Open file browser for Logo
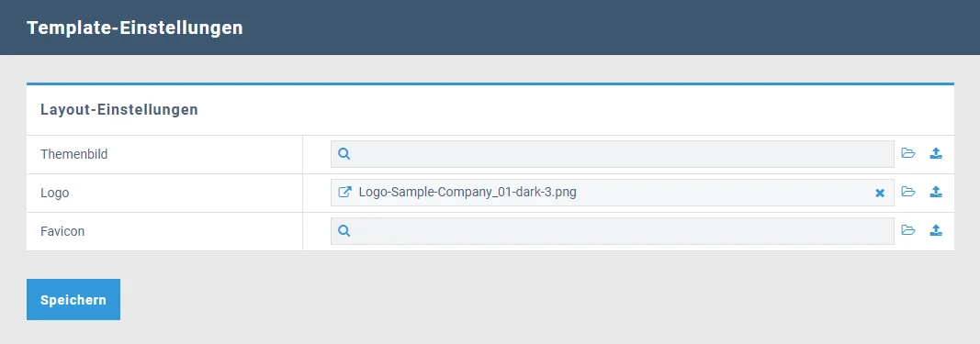This screenshot has height=344, width=980. coord(908,193)
